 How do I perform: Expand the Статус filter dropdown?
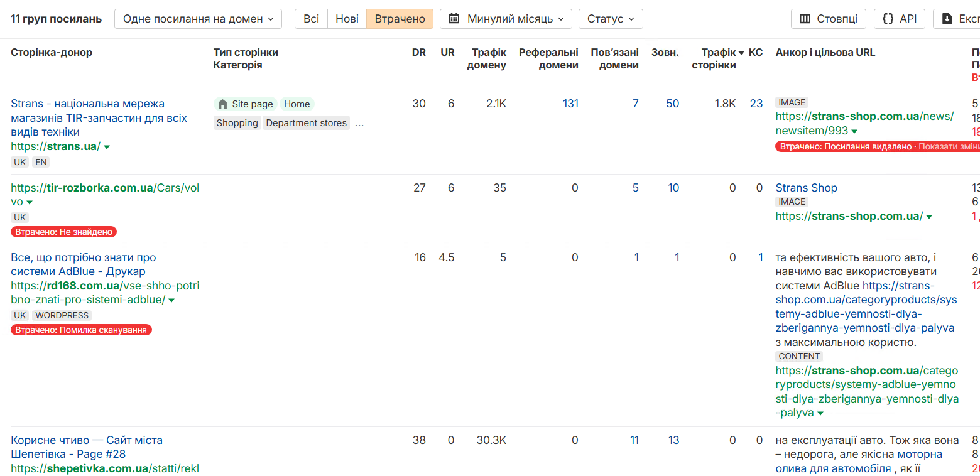pyautogui.click(x=611, y=19)
